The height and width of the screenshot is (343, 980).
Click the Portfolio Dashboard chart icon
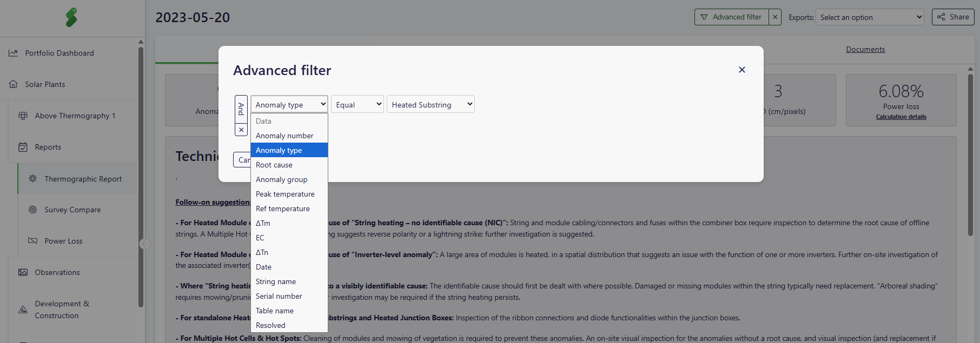14,53
